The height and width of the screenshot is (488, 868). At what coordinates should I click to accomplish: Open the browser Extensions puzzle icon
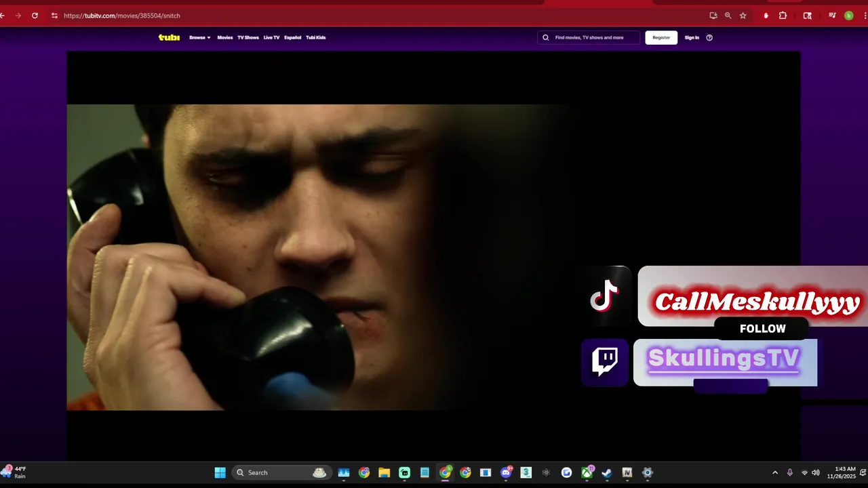[783, 16]
